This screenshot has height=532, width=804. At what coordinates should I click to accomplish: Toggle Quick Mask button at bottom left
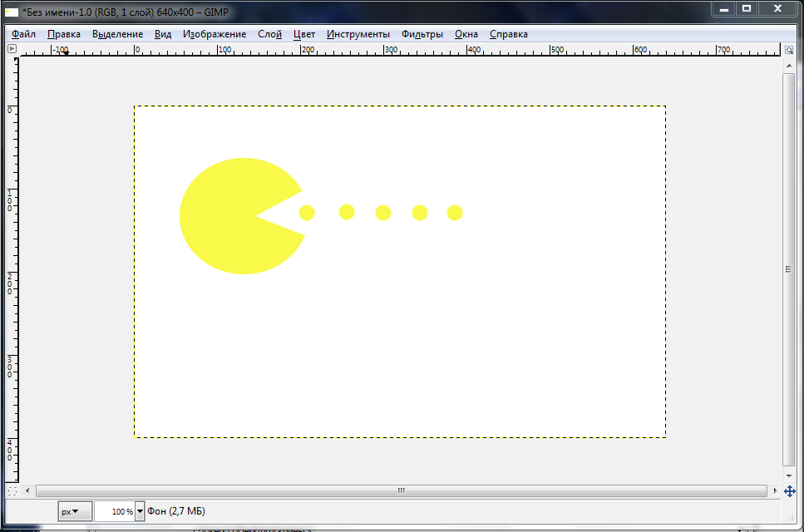[x=12, y=491]
